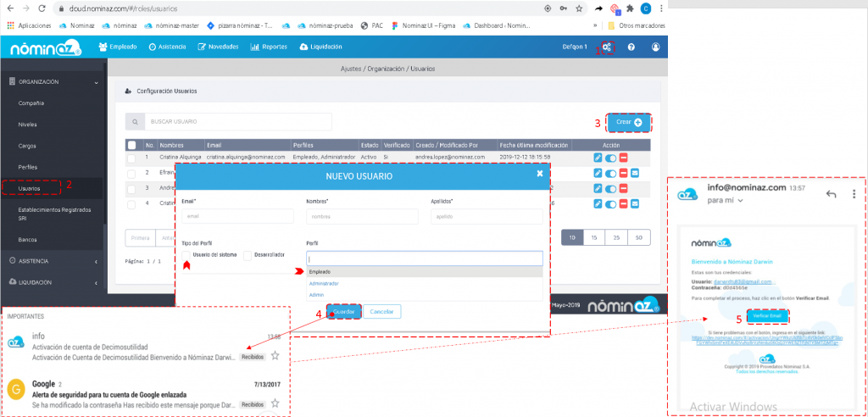Edit user row 2 with pencil icon
868x417 pixels.
598,174
